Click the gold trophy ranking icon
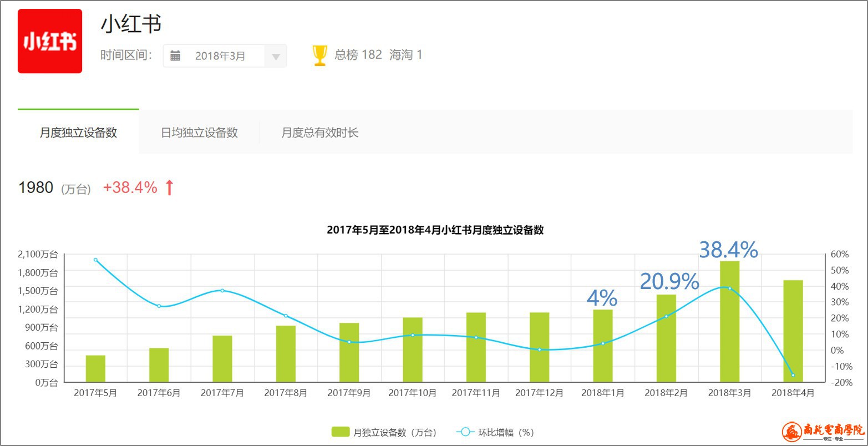The height and width of the screenshot is (446, 868). [320, 55]
